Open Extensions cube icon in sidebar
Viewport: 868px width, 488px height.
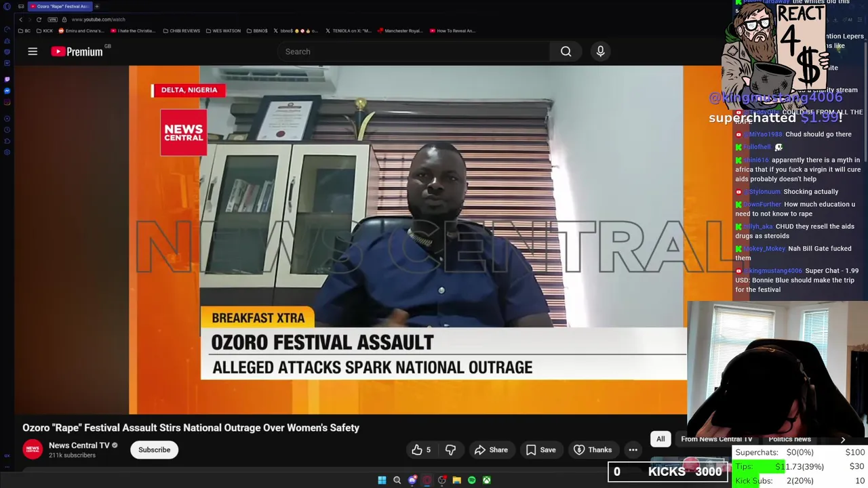pyautogui.click(x=7, y=141)
